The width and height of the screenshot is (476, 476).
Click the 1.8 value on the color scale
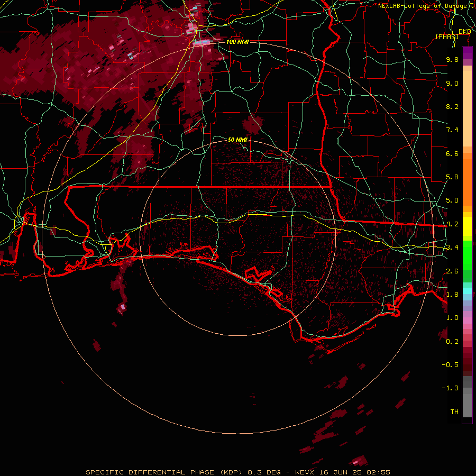(452, 295)
